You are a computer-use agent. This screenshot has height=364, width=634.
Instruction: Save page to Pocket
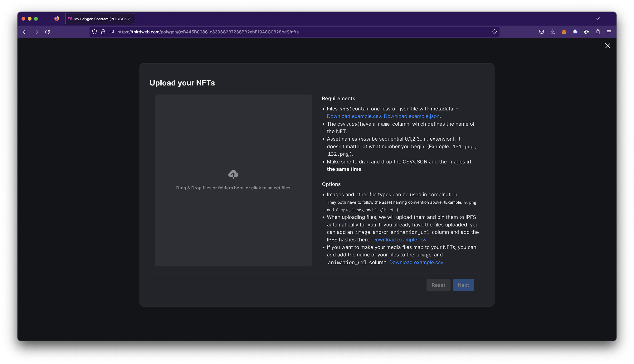541,32
